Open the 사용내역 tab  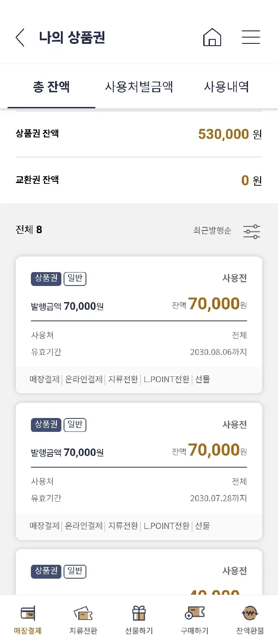(x=227, y=87)
